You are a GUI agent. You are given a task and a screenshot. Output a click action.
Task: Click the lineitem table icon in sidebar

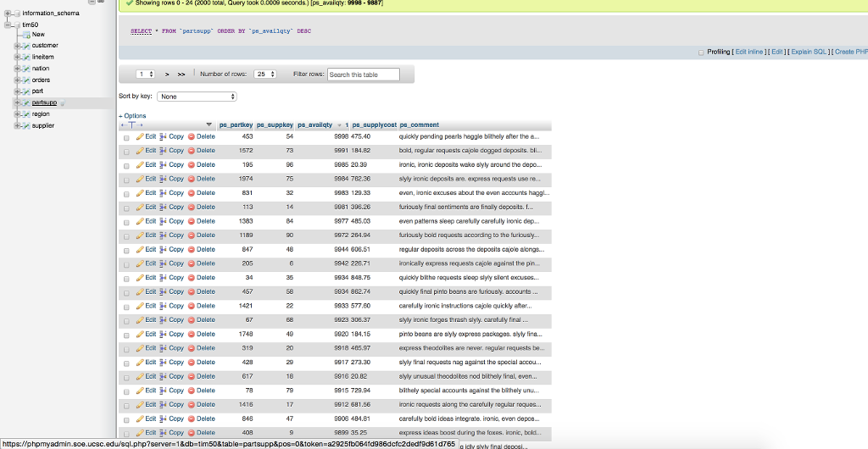tap(25, 57)
